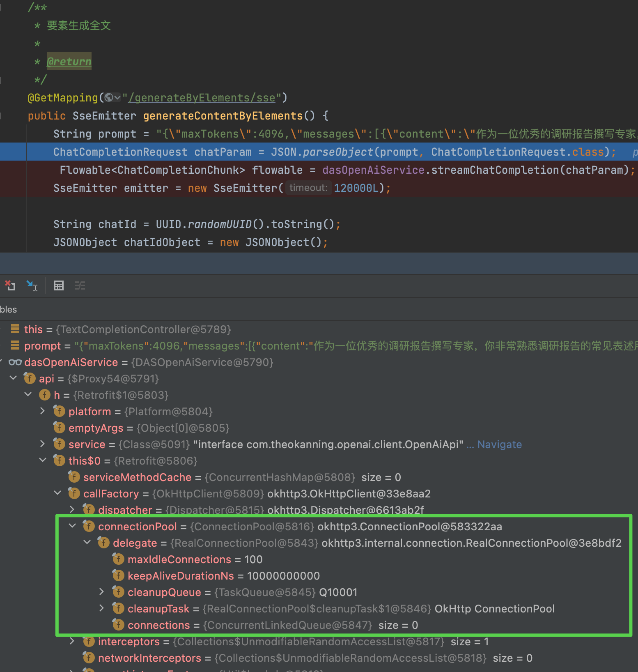Click new JSONObject() in chatIdObject line

271,242
